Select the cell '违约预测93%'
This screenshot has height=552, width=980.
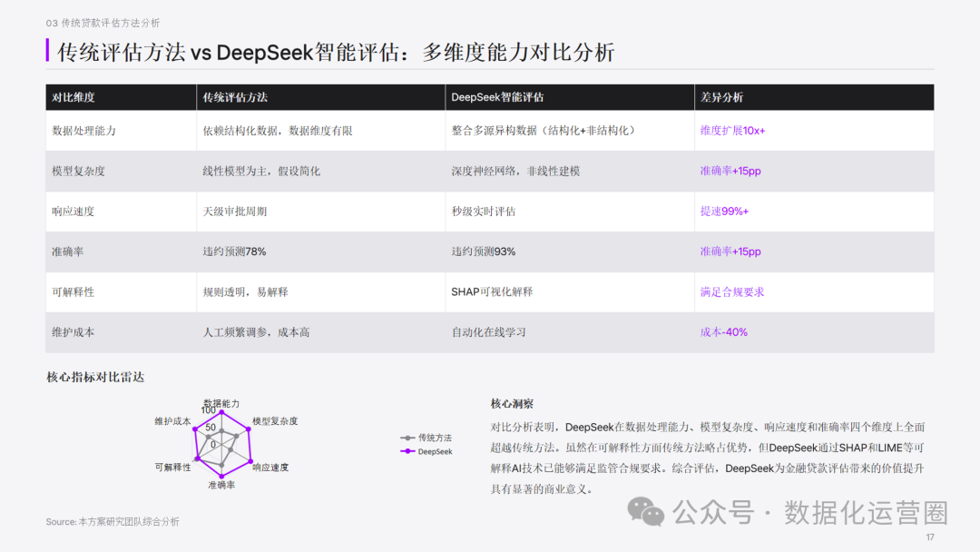[483, 251]
